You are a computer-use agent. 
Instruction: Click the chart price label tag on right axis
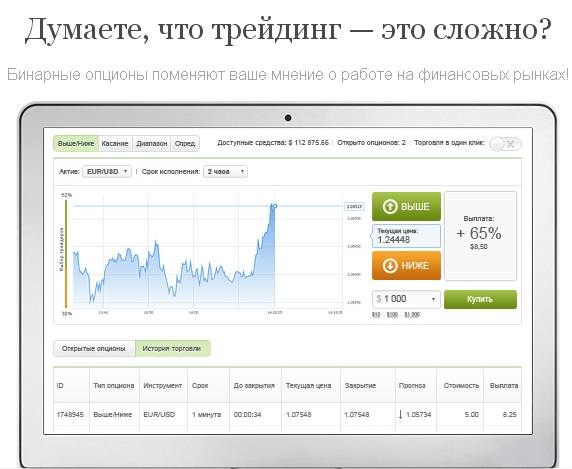click(x=354, y=206)
